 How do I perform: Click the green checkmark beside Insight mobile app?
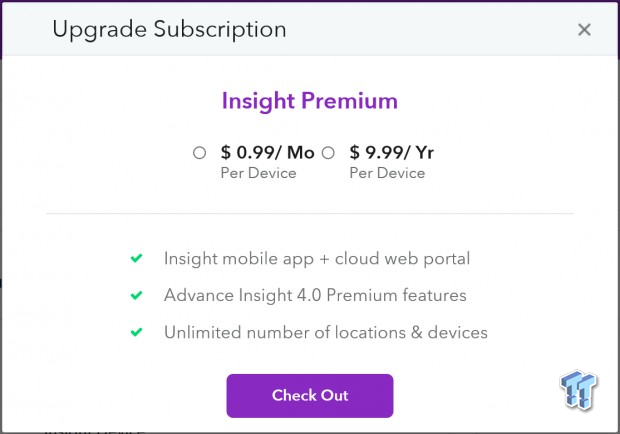coord(136,259)
